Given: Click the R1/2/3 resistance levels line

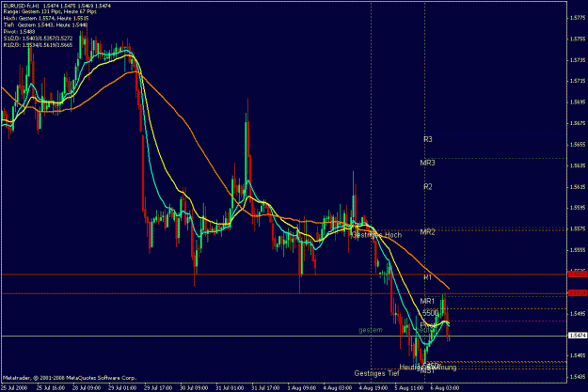Looking at the screenshot, I should 38,44.
